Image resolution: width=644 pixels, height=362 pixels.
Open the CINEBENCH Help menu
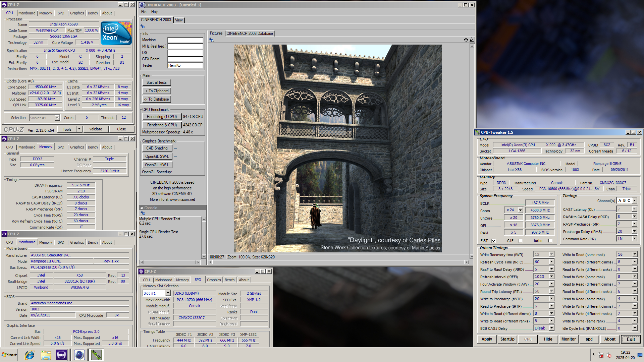point(155,12)
